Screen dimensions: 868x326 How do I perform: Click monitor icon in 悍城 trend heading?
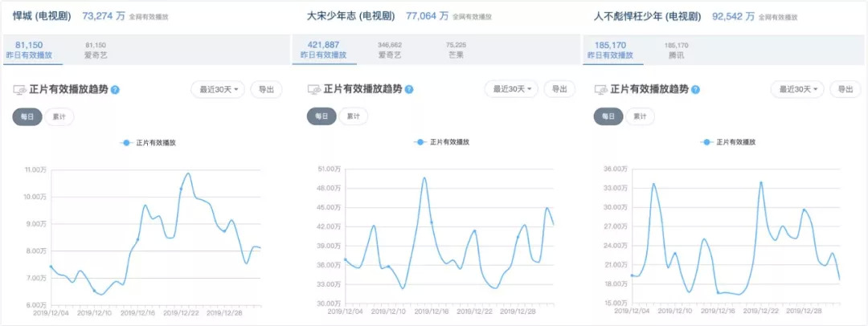(x=20, y=90)
